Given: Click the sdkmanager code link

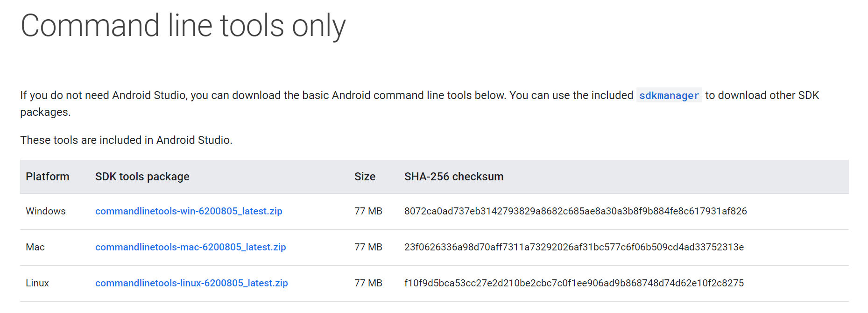Looking at the screenshot, I should tap(669, 96).
